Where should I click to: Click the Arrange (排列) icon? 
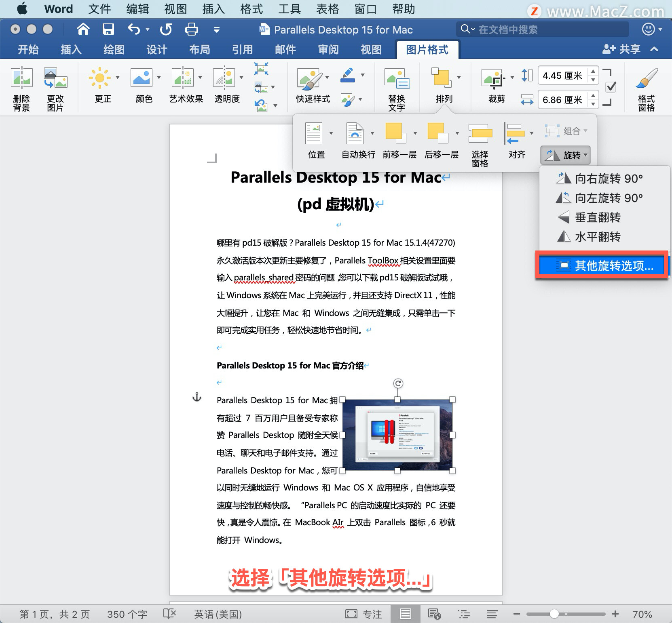(x=441, y=77)
